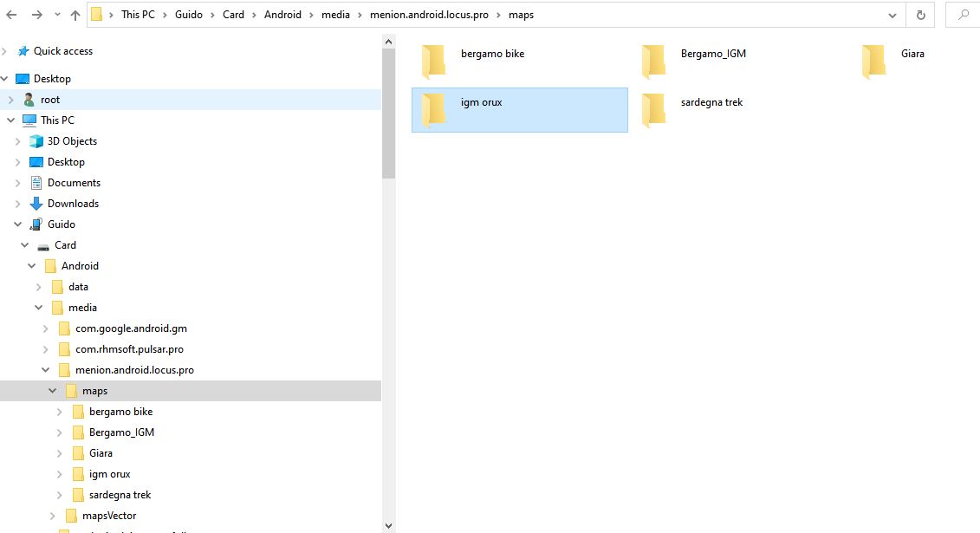Click the Refresh button in address bar
Viewport: 980px width, 533px height.
pos(920,15)
